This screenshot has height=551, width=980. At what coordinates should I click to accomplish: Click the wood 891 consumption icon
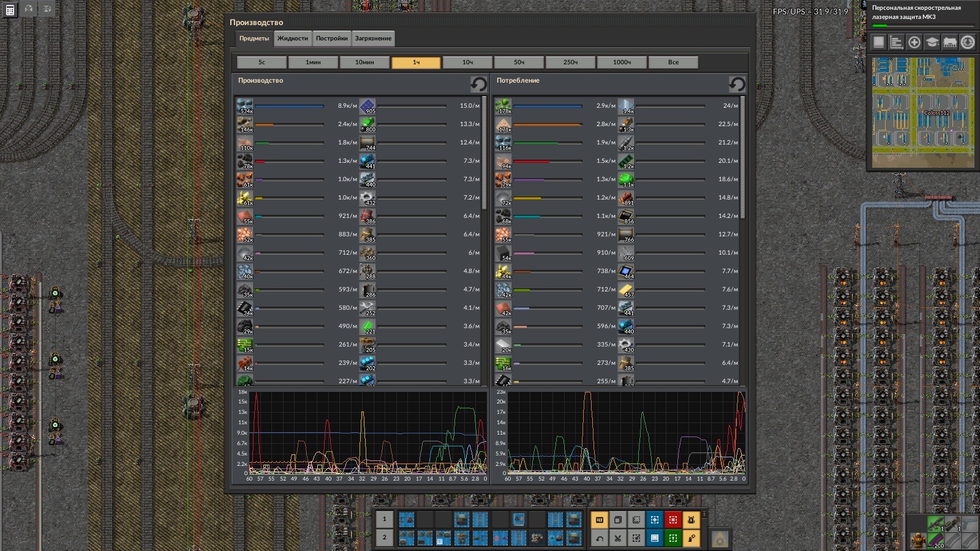pos(626,198)
